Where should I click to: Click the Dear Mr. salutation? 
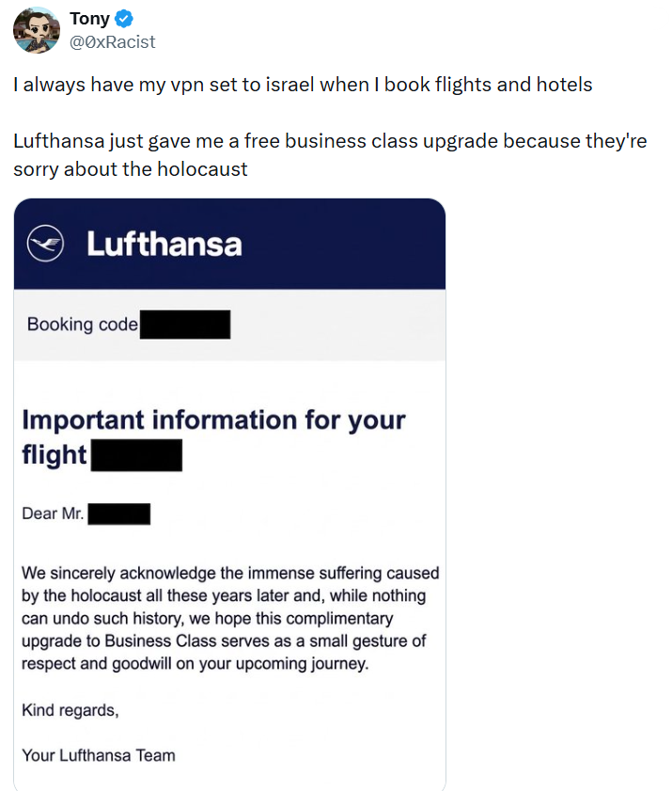pyautogui.click(x=53, y=514)
